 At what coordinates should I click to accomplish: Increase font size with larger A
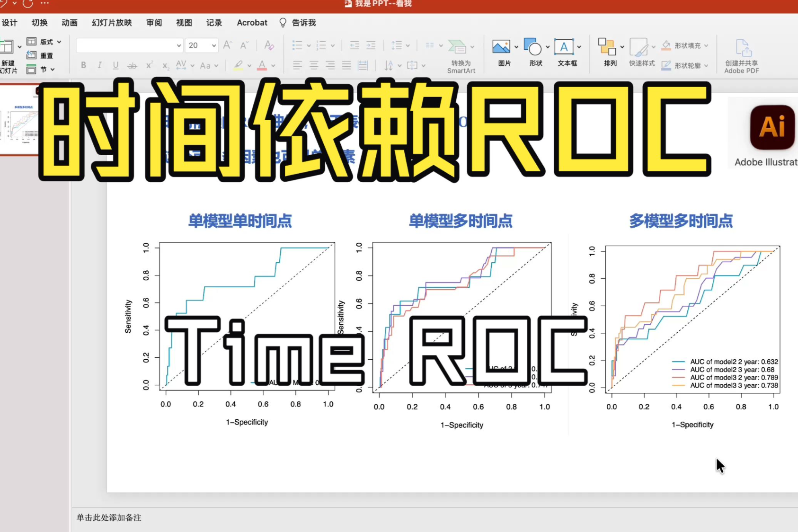coord(228,45)
